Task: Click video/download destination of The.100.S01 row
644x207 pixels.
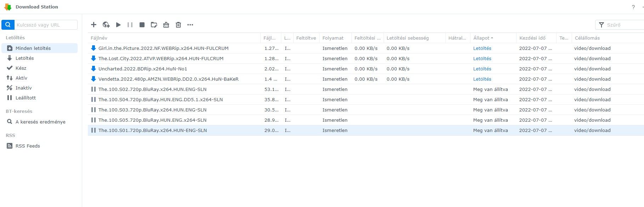Action: (592, 130)
